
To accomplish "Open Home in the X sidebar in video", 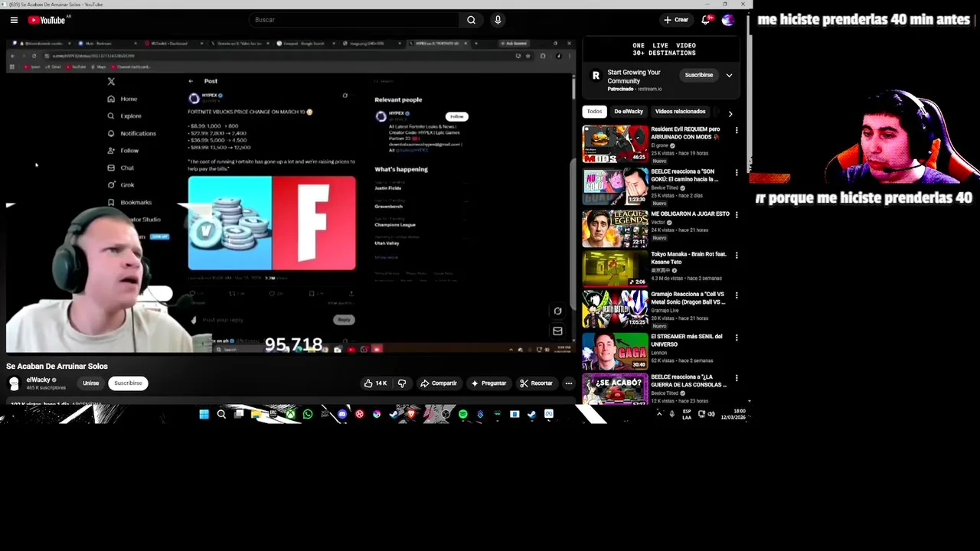I will pos(122,99).
